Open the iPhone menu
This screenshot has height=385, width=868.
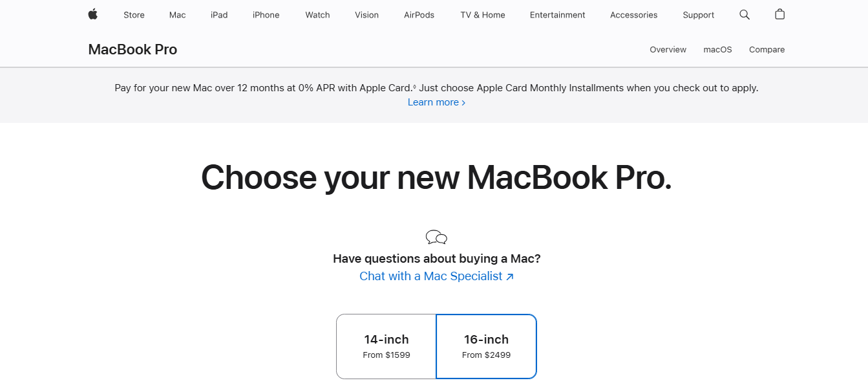click(266, 14)
